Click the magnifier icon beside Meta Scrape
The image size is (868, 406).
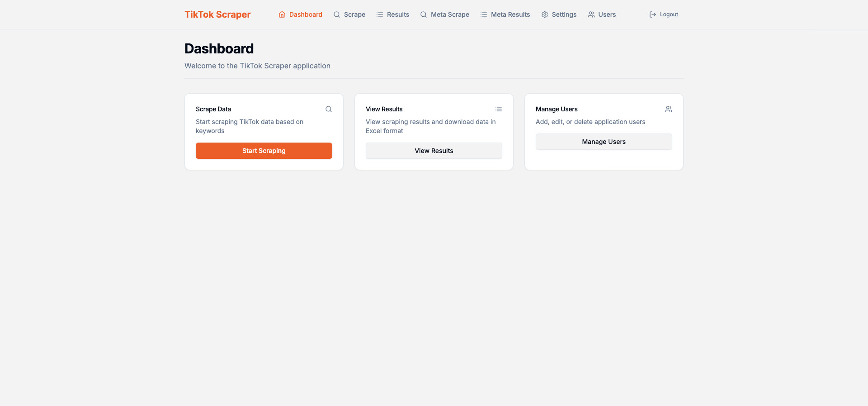coord(424,14)
